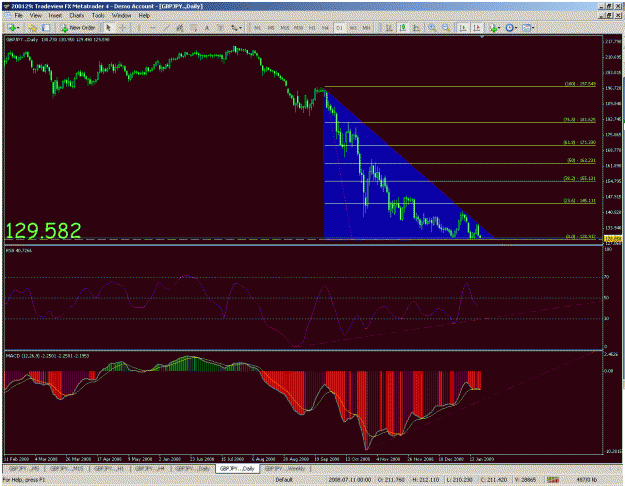Image resolution: width=625 pixels, height=486 pixels.
Task: Switch to the GBPJPY H1 chart tab
Action: coord(109,468)
